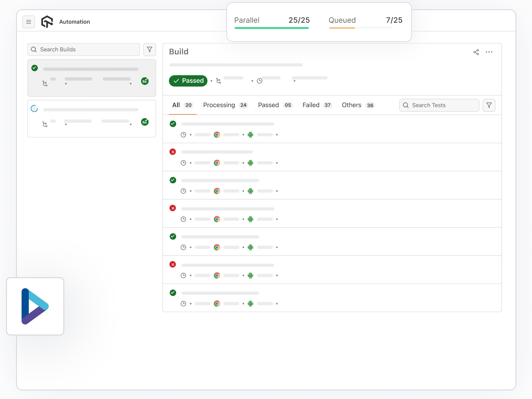Click the red cross status on the second test row
This screenshot has height=399, width=532.
click(x=173, y=152)
